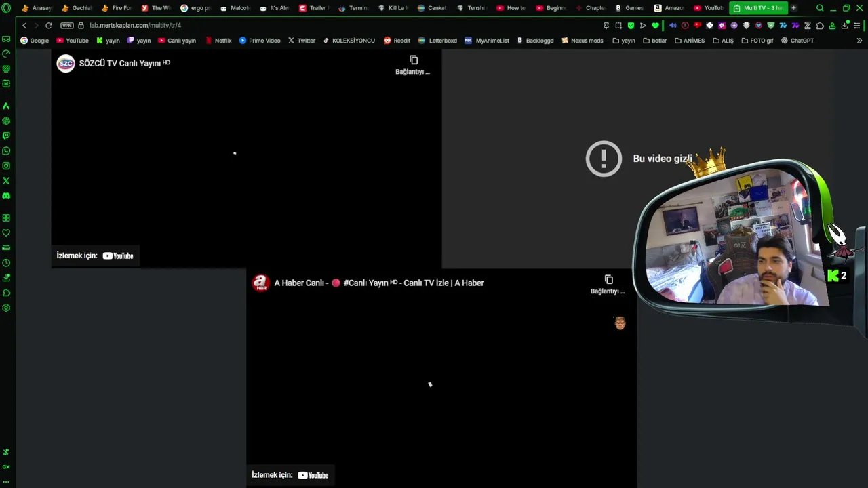This screenshot has width=868, height=488.
Task: Open the Extensions puzzle piece icon
Action: [x=820, y=26]
